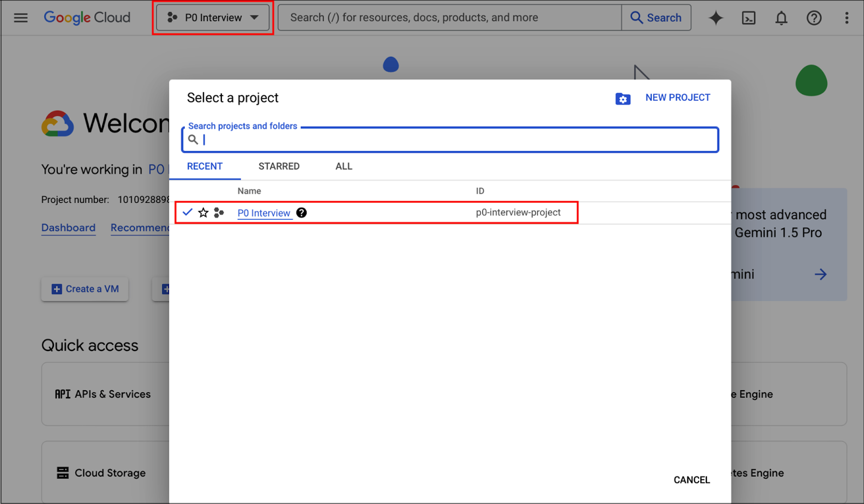The width and height of the screenshot is (864, 504).
Task: Click the top resource search bar
Action: (449, 18)
